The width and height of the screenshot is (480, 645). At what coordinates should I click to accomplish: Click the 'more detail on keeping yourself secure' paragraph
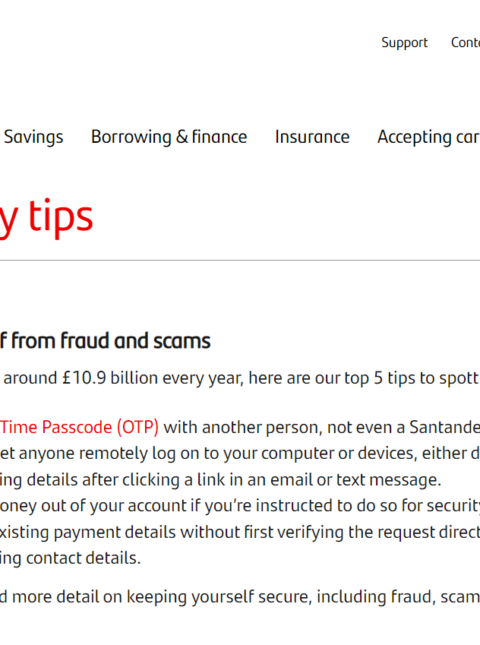[x=240, y=597]
